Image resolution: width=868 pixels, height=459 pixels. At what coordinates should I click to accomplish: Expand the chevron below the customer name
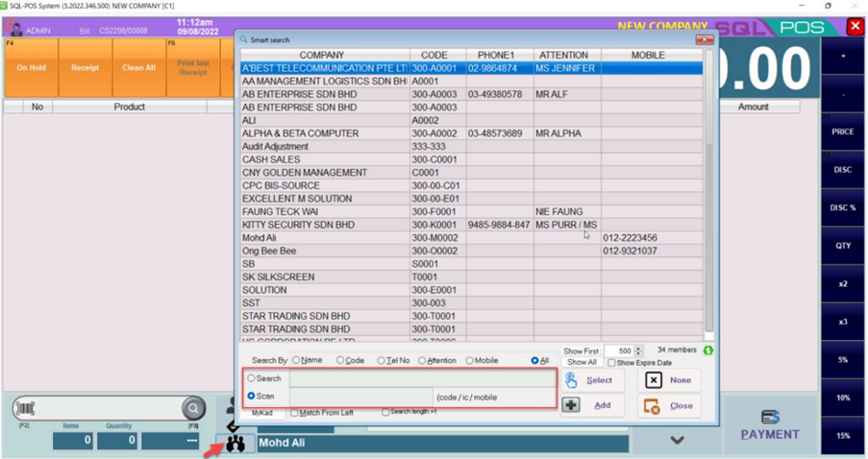(677, 440)
